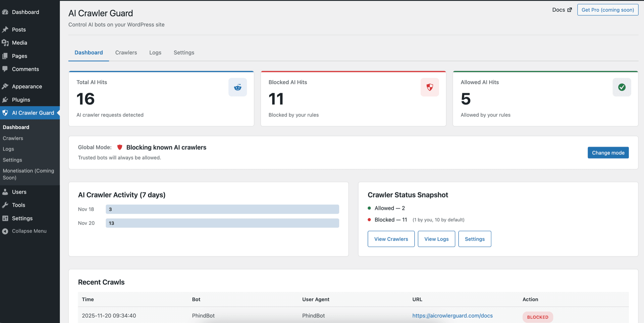This screenshot has width=644, height=323.
Task: Switch to the Crawlers tab
Action: pyautogui.click(x=126, y=53)
